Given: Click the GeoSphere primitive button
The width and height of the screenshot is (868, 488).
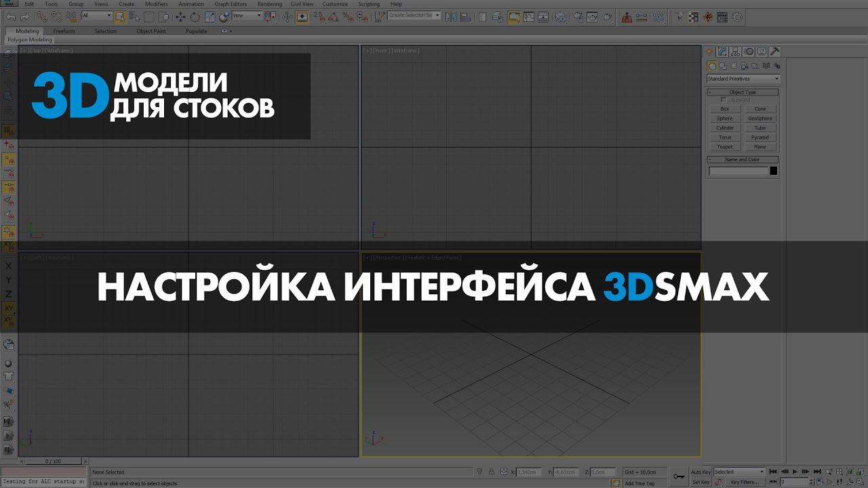Looking at the screenshot, I should (x=760, y=119).
